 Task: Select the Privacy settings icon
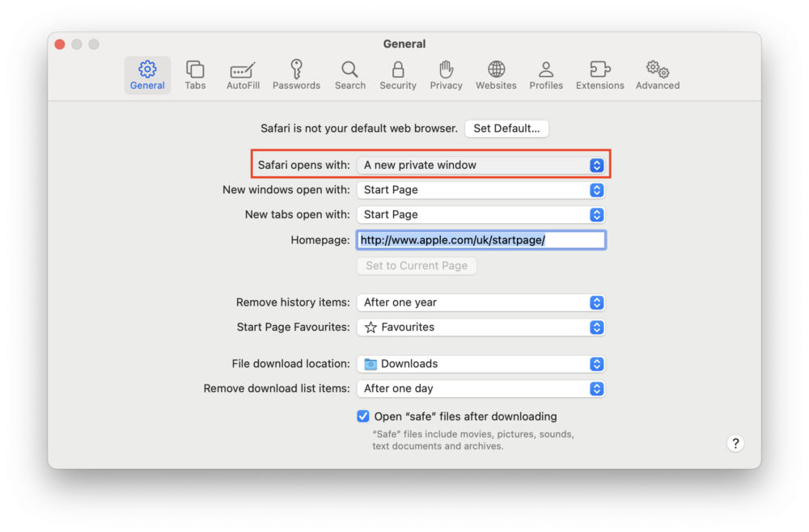click(x=446, y=74)
